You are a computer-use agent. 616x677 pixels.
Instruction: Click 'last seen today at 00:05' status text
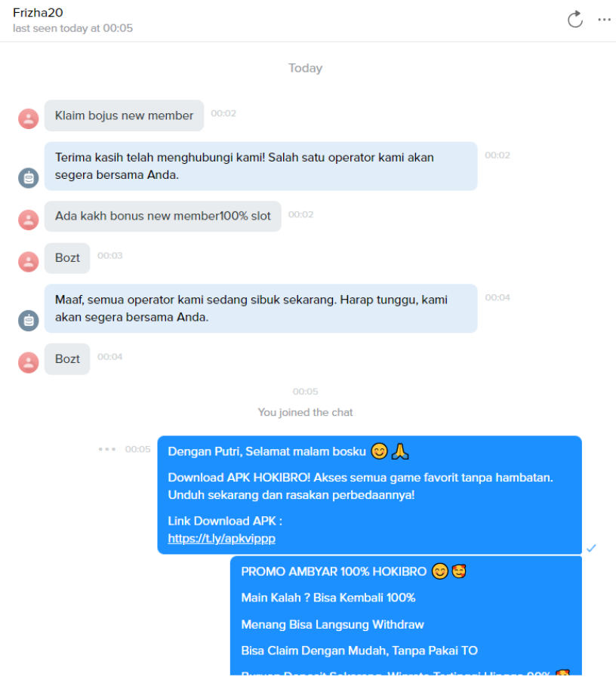coord(72,28)
